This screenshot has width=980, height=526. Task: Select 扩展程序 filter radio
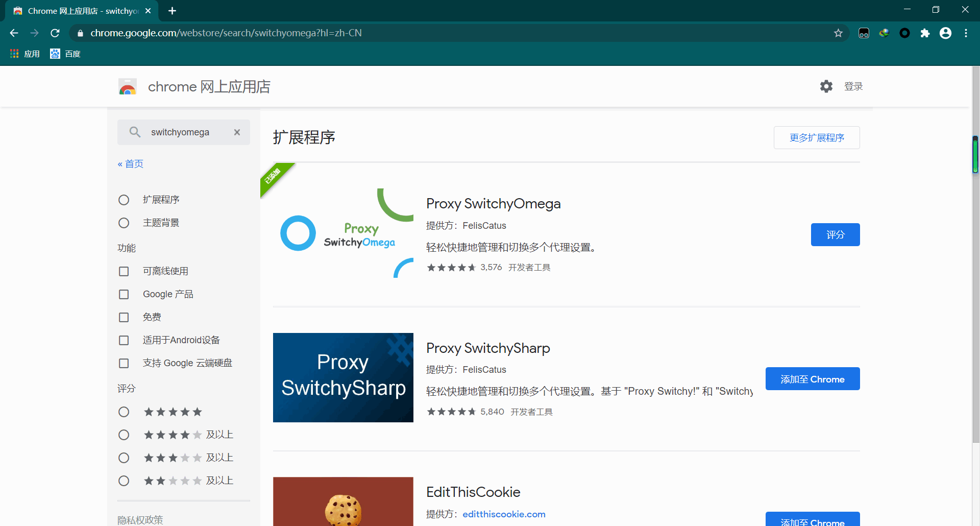(x=124, y=200)
